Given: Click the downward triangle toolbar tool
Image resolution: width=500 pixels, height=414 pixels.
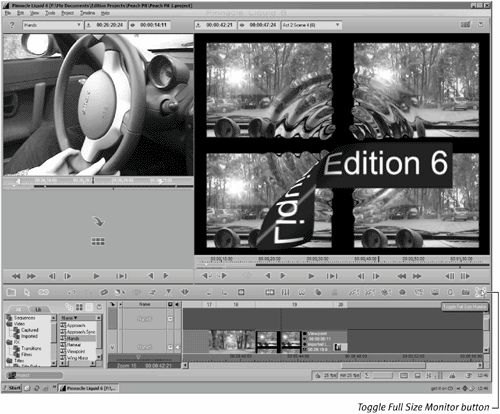Looking at the screenshot, I should (169, 292).
